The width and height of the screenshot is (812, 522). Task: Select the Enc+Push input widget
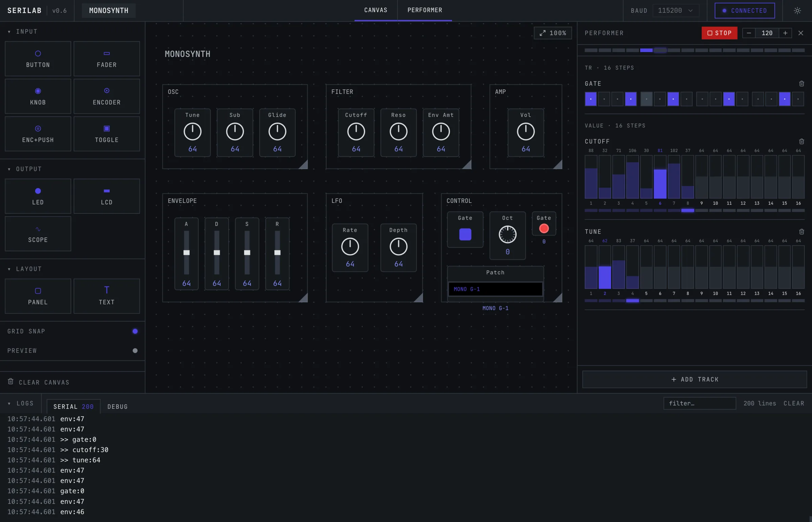pos(38,134)
